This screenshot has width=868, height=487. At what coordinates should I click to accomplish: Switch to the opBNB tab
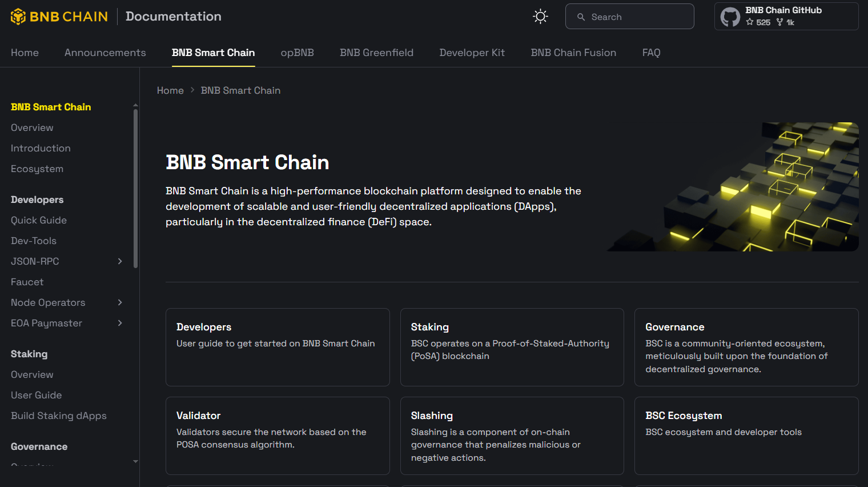pyautogui.click(x=297, y=53)
